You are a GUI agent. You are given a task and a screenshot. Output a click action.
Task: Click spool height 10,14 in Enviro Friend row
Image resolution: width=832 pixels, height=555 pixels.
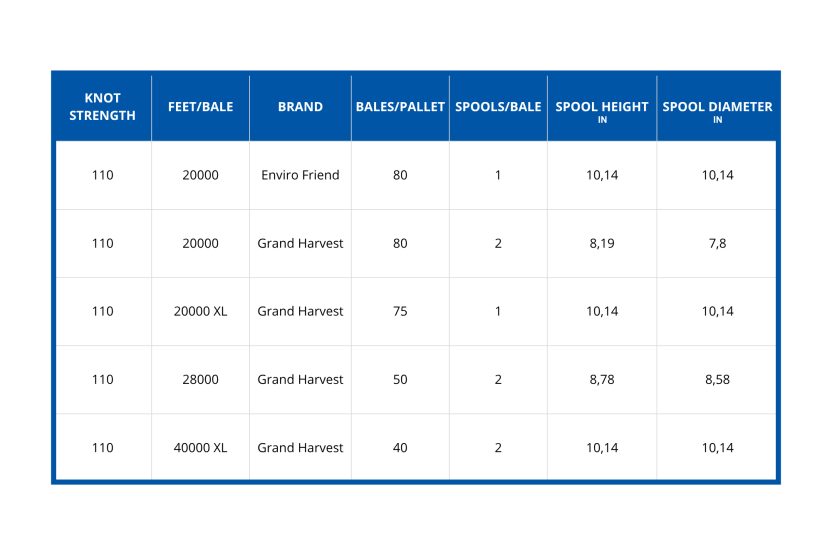pyautogui.click(x=602, y=175)
